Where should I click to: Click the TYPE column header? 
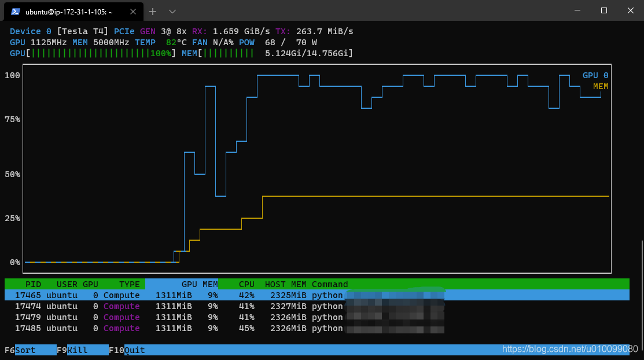pos(130,284)
